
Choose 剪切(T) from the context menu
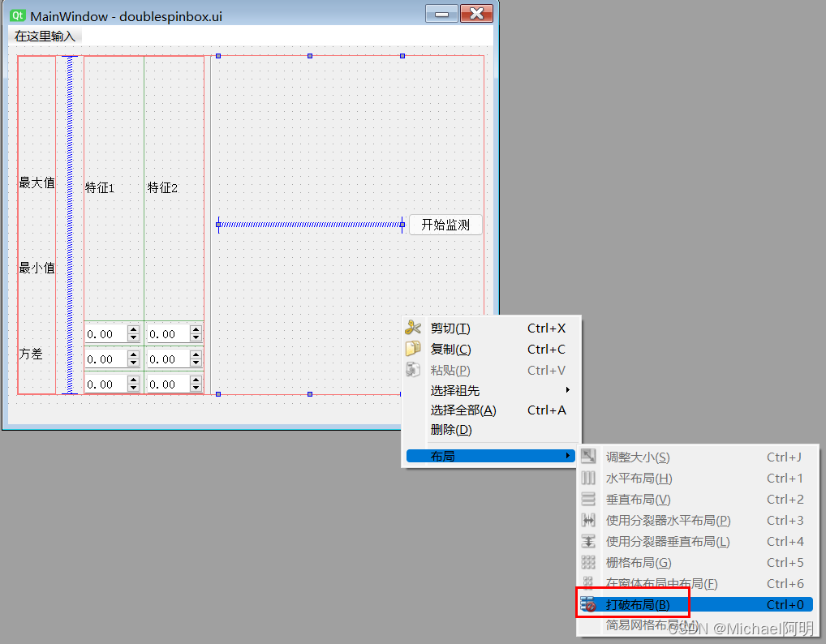(490, 328)
